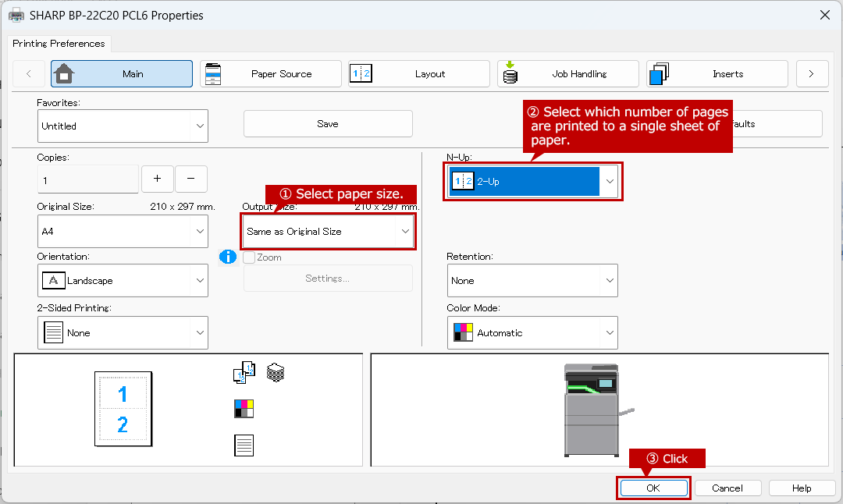The height and width of the screenshot is (504, 843).
Task: Click the Copies number field
Action: tap(88, 179)
